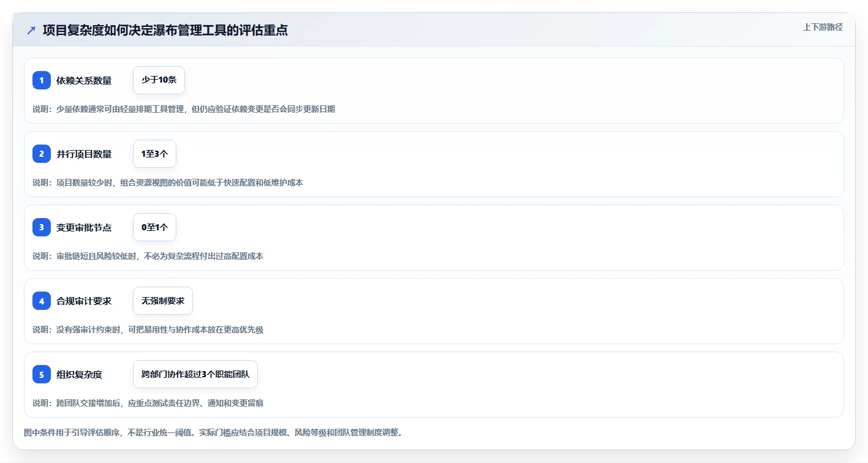
Task: Click the page title 项目复杂度如何决定瀑布管理工具的评估重点
Action: [165, 30]
